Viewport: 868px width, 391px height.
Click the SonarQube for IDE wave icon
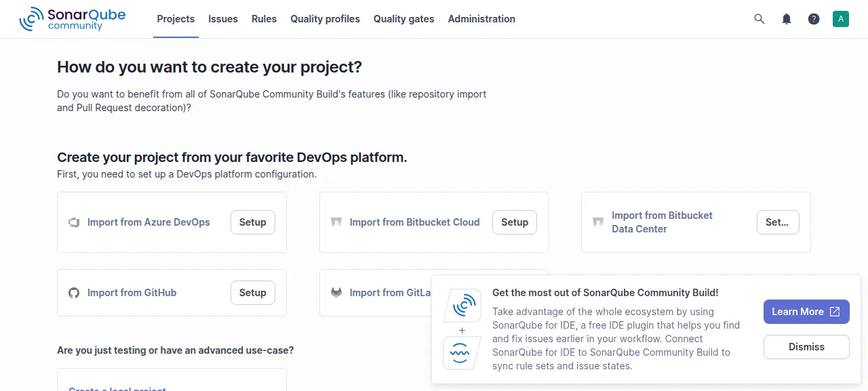pos(462,353)
